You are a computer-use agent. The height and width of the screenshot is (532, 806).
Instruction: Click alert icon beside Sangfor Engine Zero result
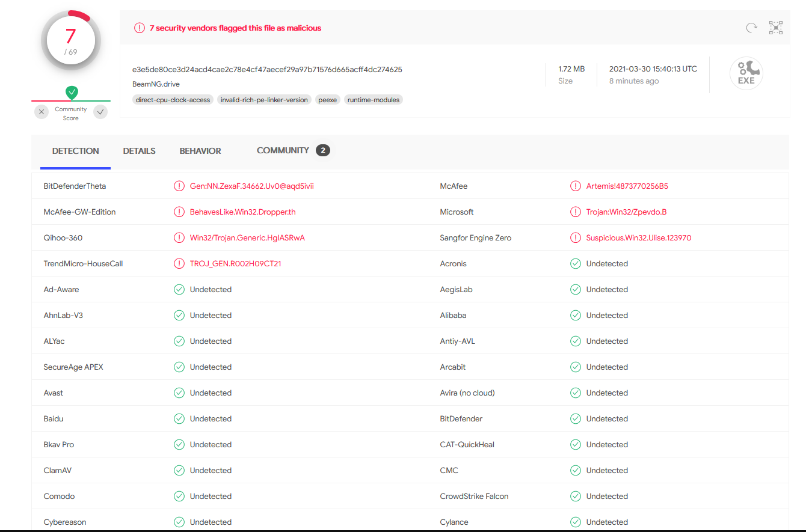pyautogui.click(x=576, y=238)
